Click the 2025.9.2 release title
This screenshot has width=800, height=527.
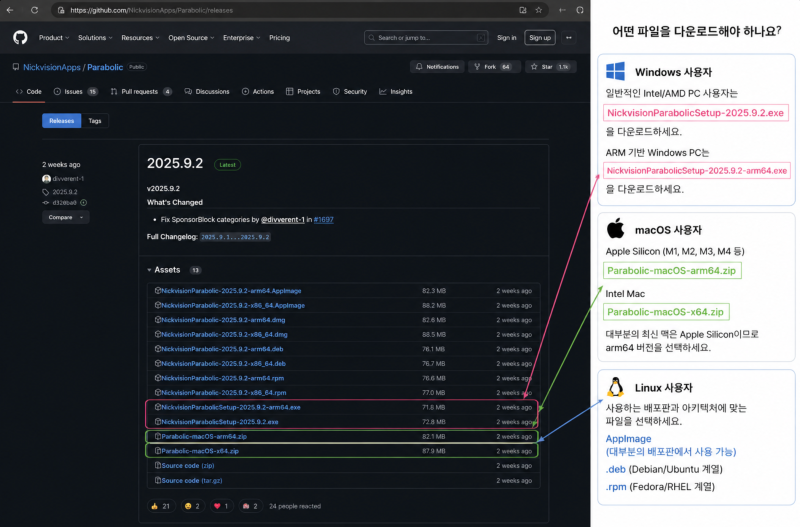(x=175, y=163)
